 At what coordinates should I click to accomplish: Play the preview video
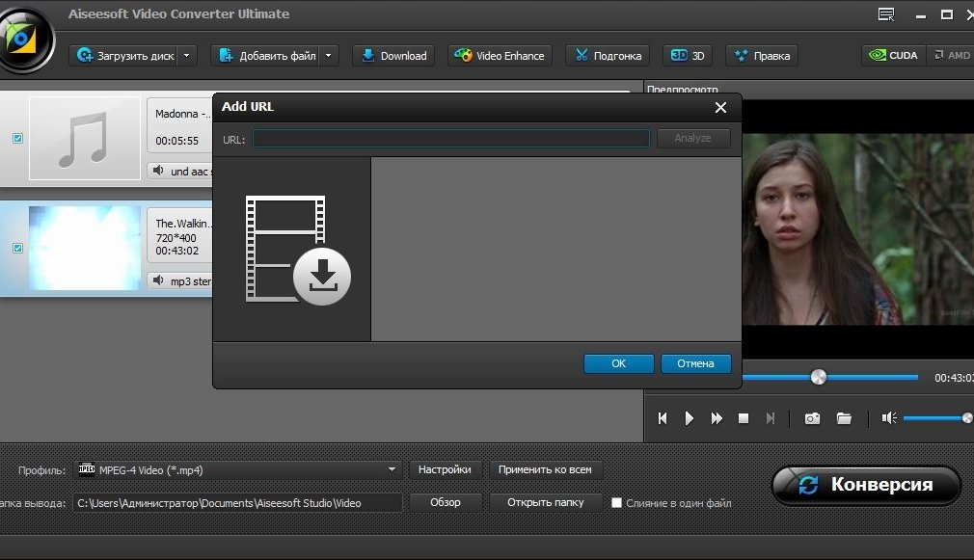pyautogui.click(x=689, y=418)
